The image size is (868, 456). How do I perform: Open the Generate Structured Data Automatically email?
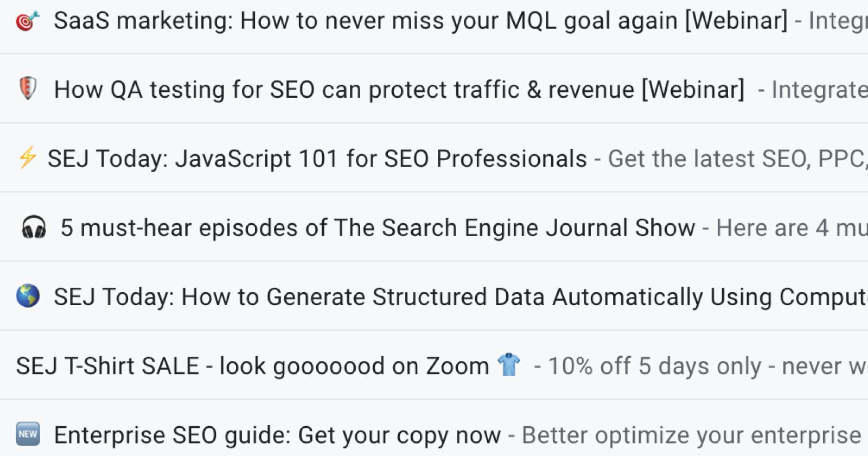click(434, 296)
